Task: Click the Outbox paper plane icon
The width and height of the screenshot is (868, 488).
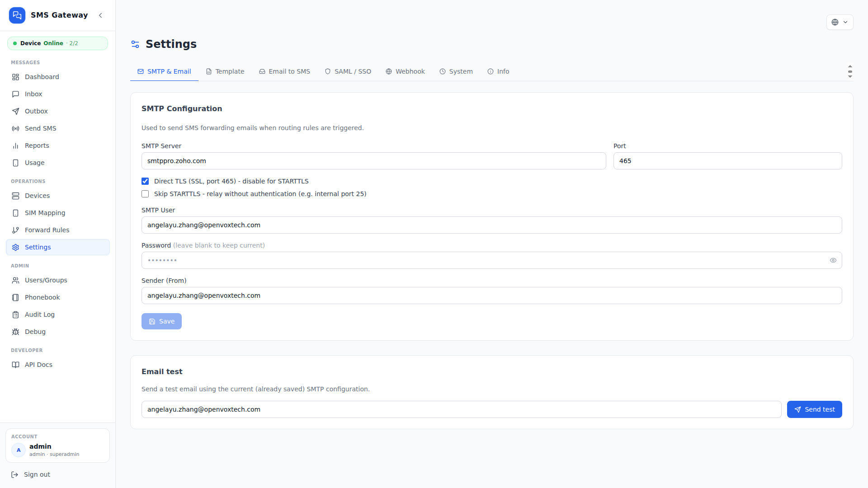Action: tap(16, 112)
